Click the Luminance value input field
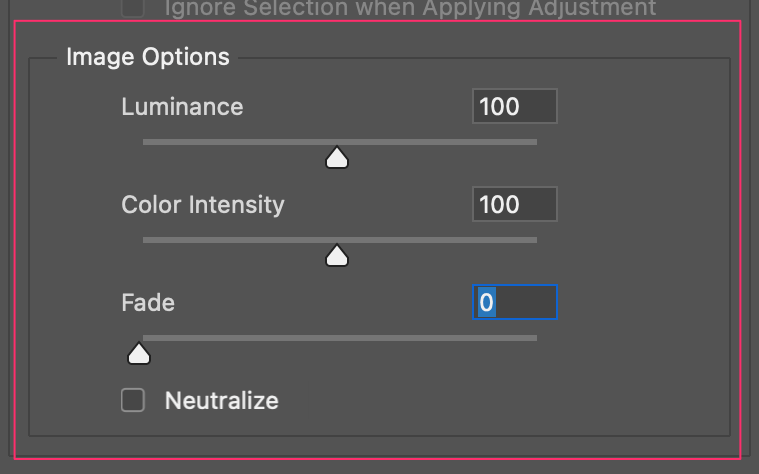This screenshot has width=759, height=474. (x=514, y=107)
